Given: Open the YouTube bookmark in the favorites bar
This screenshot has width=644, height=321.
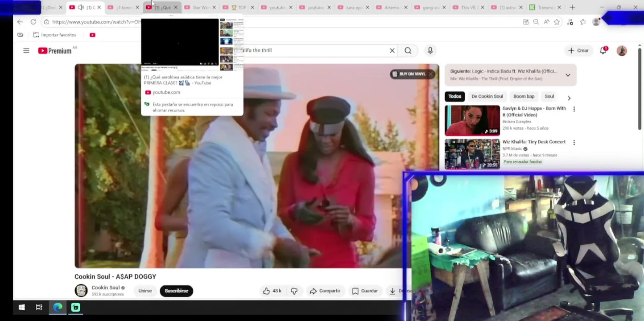Looking at the screenshot, I should [x=92, y=35].
